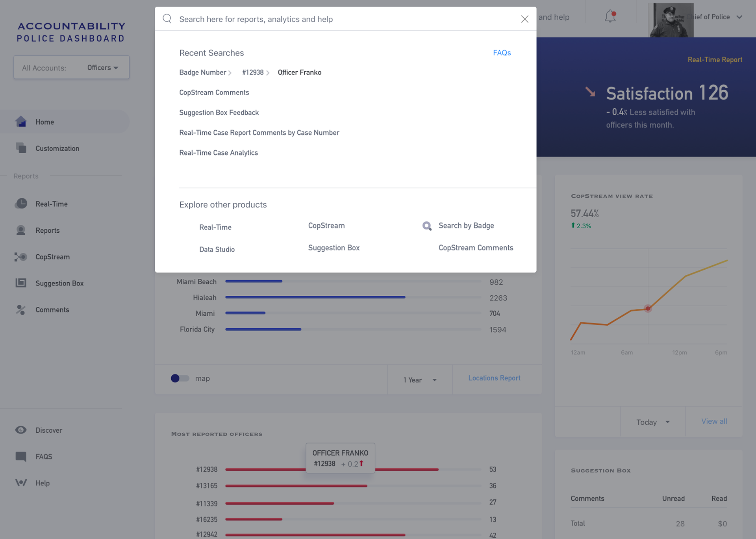Click the red chart data point marker

coord(648,309)
